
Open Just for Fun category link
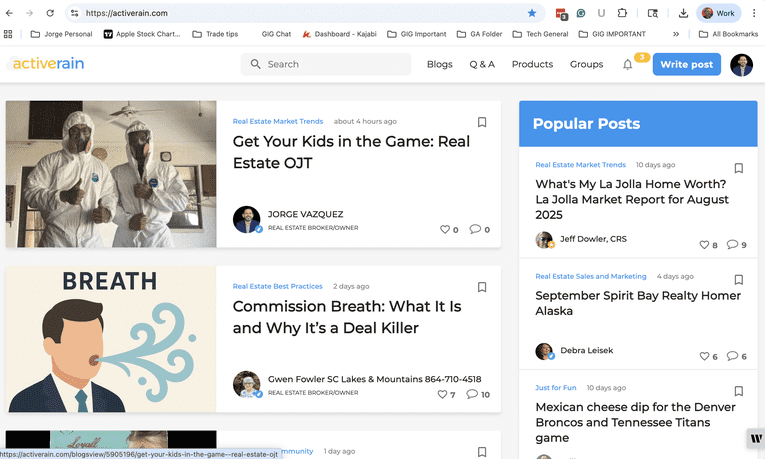click(556, 388)
